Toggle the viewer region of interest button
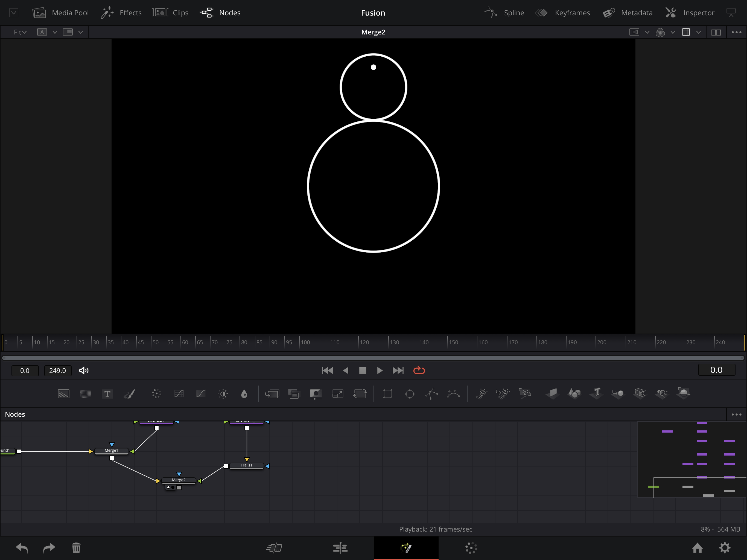Image resolution: width=747 pixels, height=560 pixels. [x=635, y=32]
